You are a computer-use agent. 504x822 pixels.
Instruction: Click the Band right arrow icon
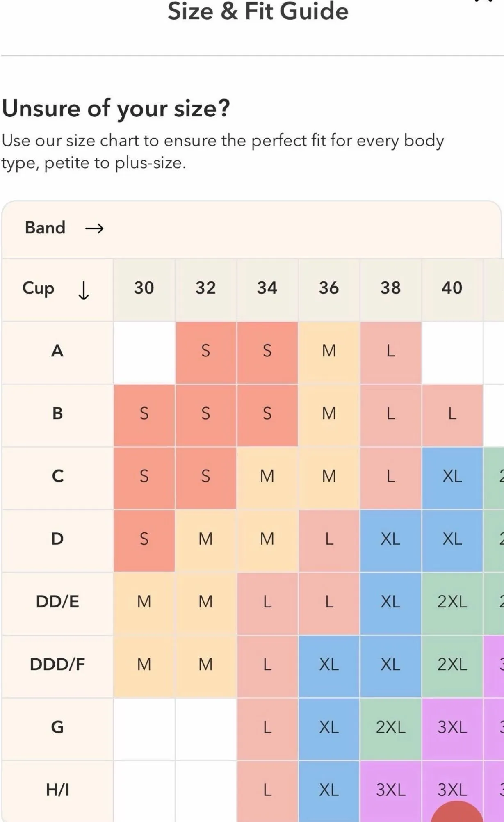point(94,228)
